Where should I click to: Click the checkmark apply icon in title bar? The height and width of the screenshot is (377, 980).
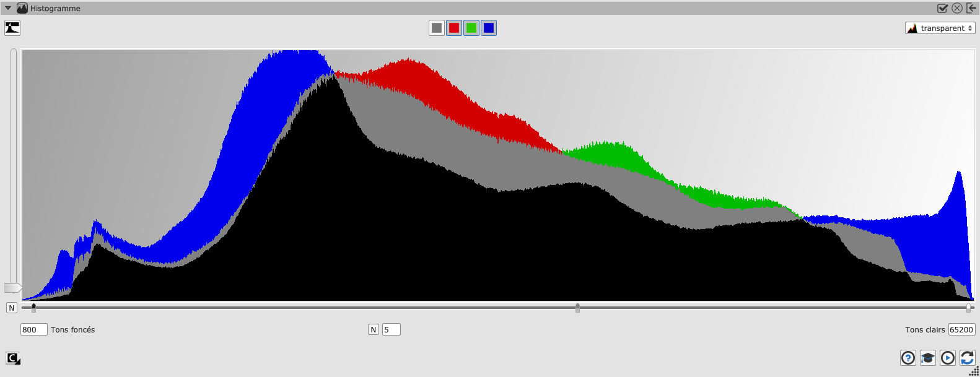click(942, 8)
